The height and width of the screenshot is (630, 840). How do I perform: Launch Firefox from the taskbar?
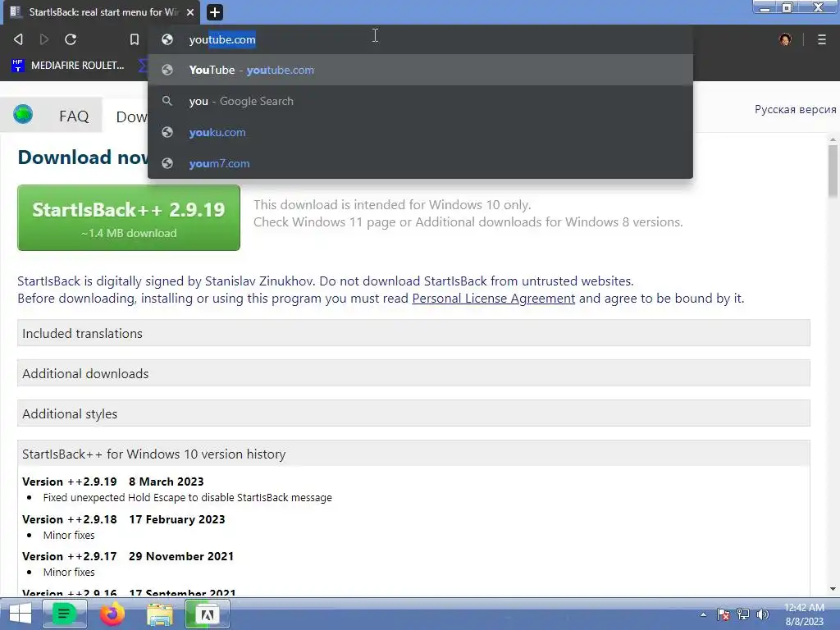pos(112,614)
